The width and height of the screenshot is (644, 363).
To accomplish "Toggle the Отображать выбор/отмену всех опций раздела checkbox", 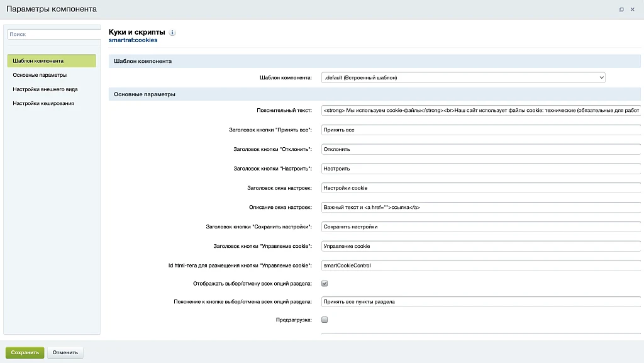I will 325,283.
